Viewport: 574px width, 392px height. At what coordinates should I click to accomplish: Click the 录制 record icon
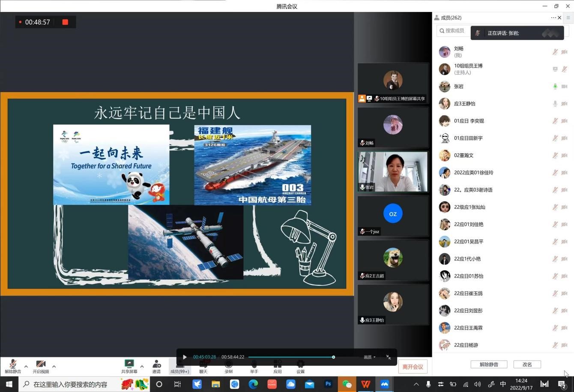point(228,364)
